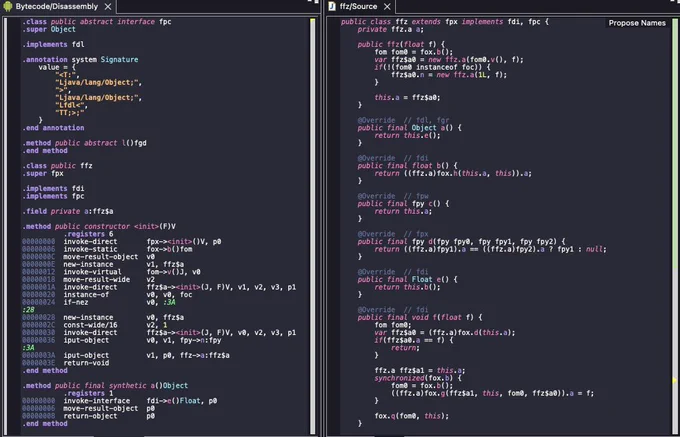This screenshot has width=680, height=437.
Task: Click the '.registers 1' line
Action: click(x=88, y=393)
